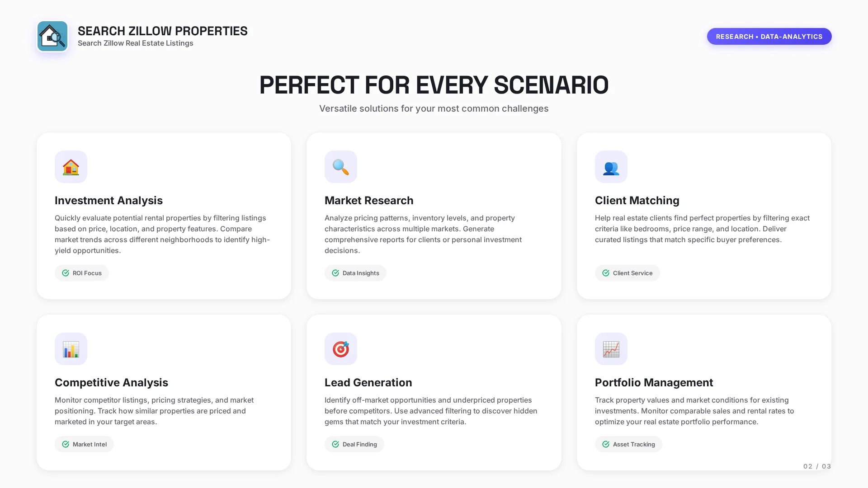The height and width of the screenshot is (488, 868).
Task: Click the magnifying glass Market Research icon
Action: pos(341,167)
